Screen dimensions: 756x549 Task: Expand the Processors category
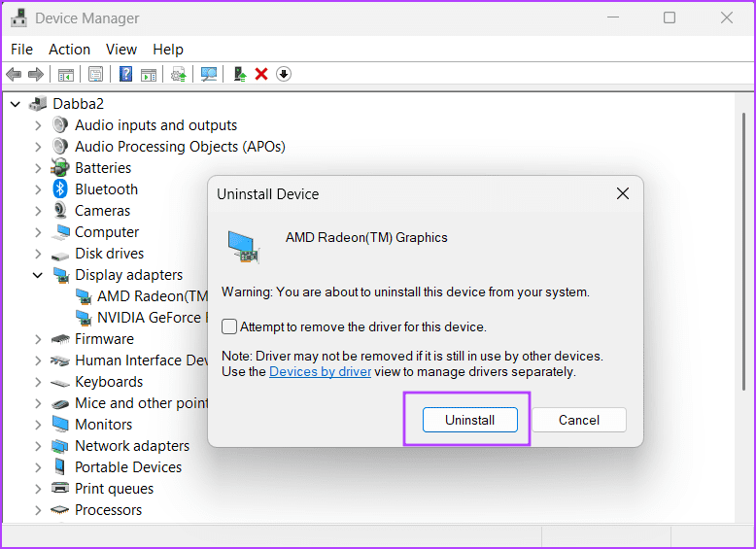point(38,510)
